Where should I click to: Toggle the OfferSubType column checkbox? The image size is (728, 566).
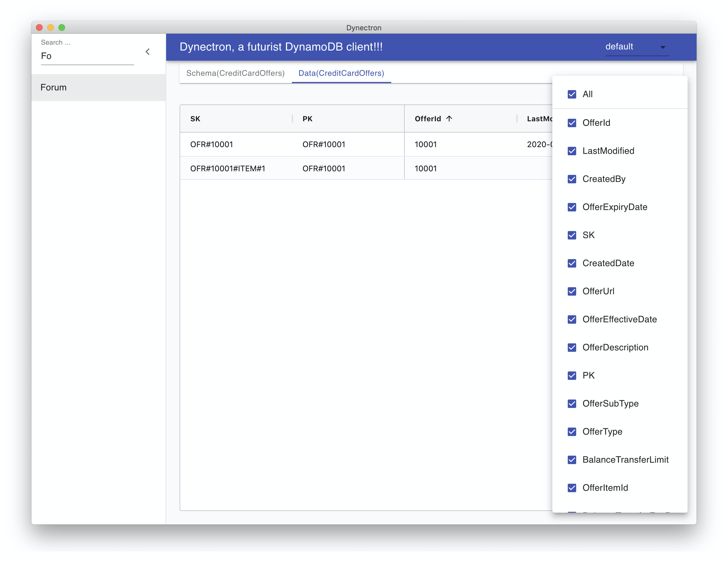[572, 403]
